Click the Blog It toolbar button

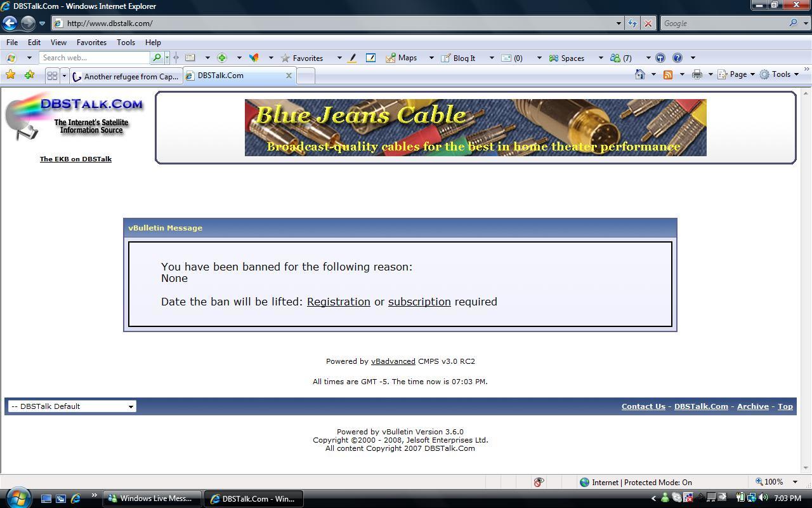point(459,58)
